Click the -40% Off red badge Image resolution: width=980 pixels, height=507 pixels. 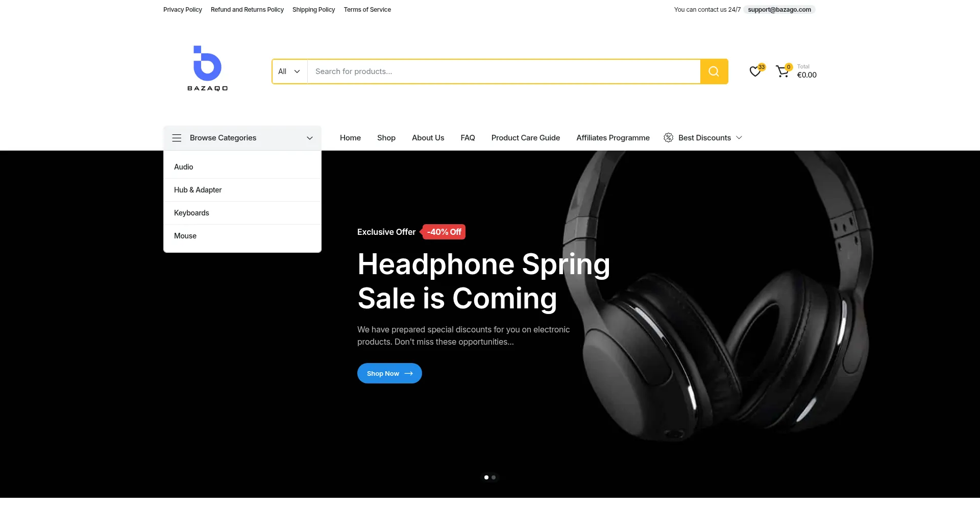click(x=444, y=232)
